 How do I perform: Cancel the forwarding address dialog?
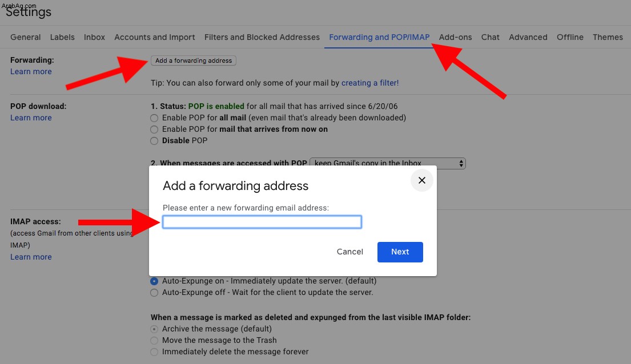349,252
